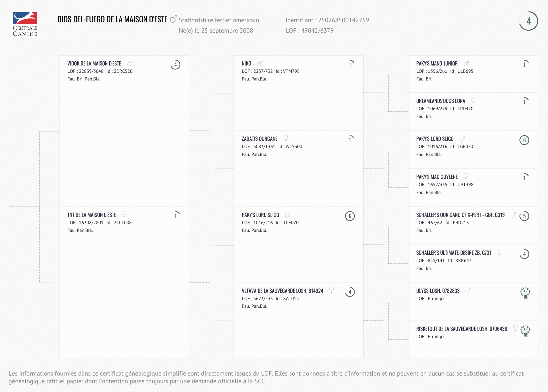Screen dimensions: 548x392
Task: Open Paky's Mano-Junior pedigree entry
Action: [437, 64]
